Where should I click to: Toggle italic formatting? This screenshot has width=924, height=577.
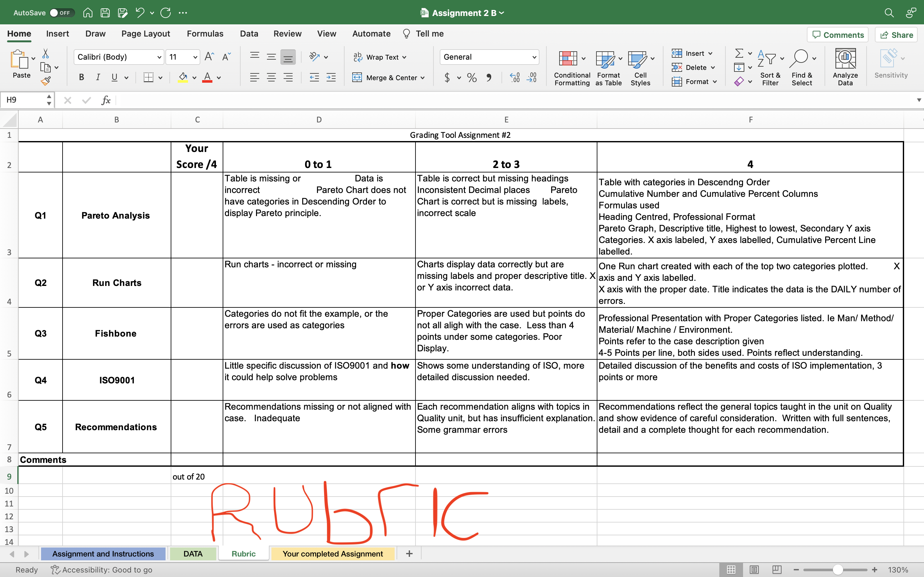click(x=98, y=78)
